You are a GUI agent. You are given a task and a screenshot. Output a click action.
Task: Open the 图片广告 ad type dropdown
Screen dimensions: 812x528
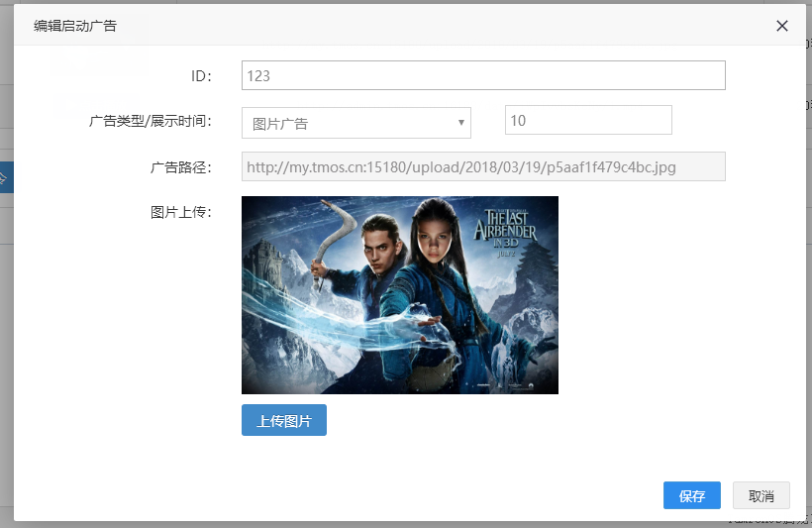click(x=356, y=123)
